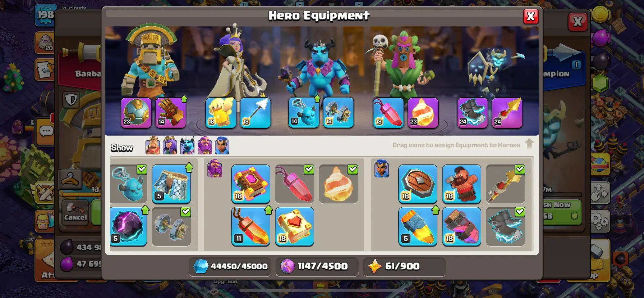Select the level 18 Haste Vial equipment
Screen dimensions: 644x298
coord(462,226)
